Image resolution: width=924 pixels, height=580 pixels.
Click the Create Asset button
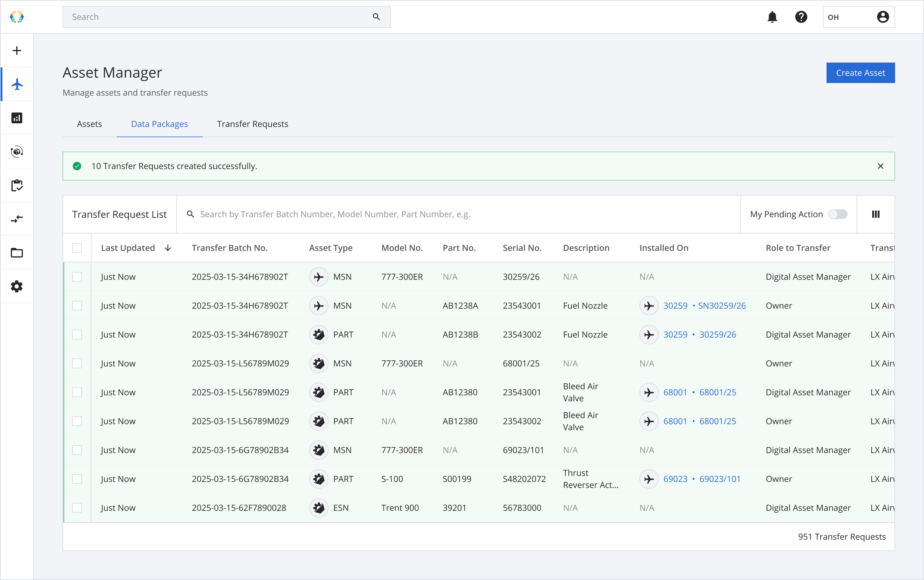pyautogui.click(x=860, y=73)
